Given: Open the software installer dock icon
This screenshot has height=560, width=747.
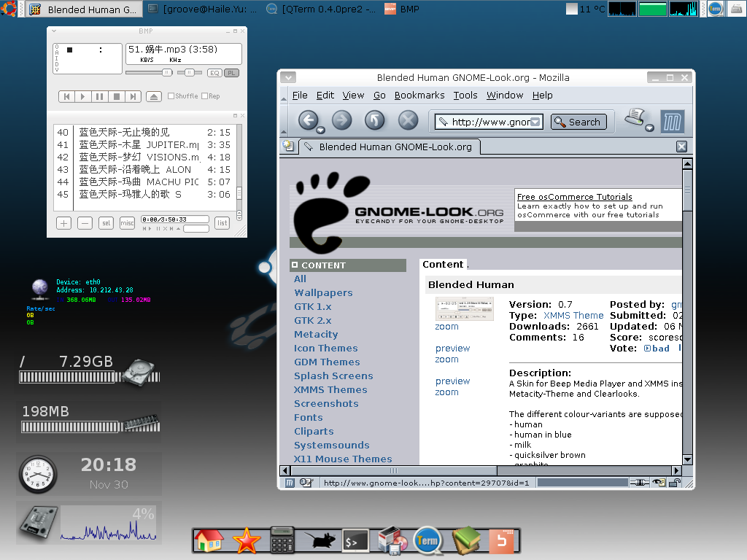Looking at the screenshot, I should (x=392, y=541).
